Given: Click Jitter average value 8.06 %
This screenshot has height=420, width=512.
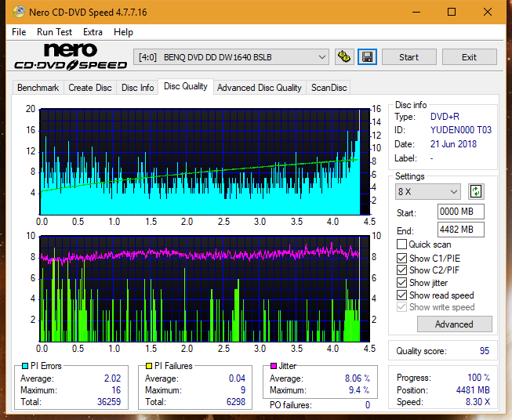Looking at the screenshot, I should tap(358, 378).
